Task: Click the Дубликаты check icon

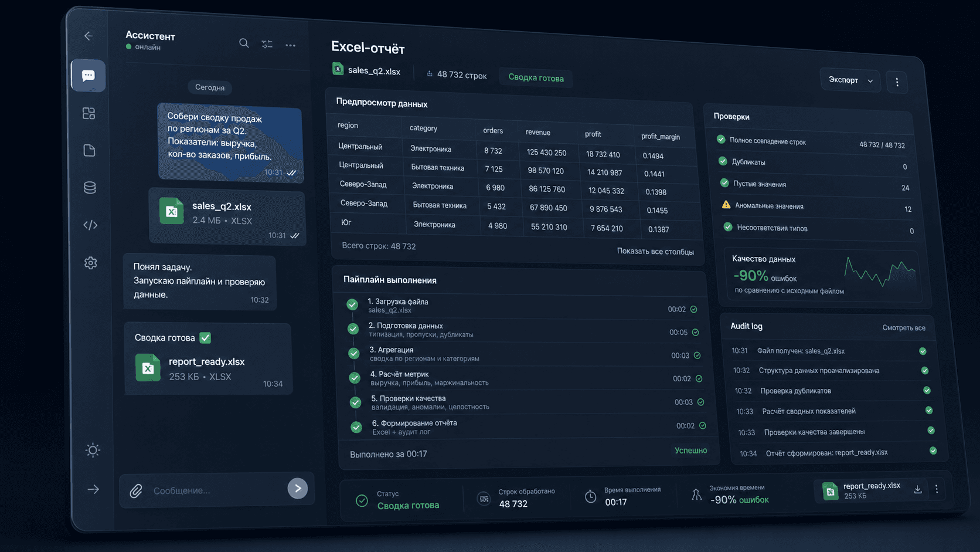Action: 723,161
